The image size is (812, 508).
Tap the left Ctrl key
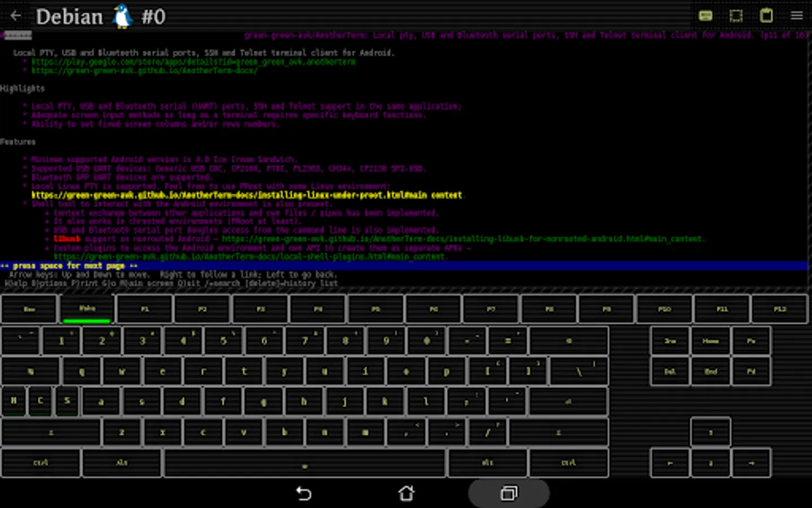click(x=41, y=463)
